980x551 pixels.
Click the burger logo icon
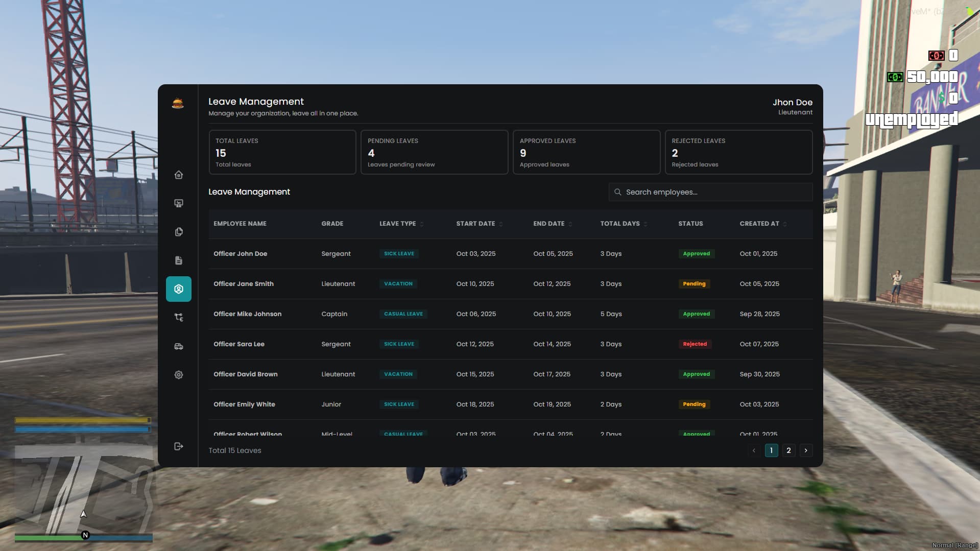tap(177, 103)
